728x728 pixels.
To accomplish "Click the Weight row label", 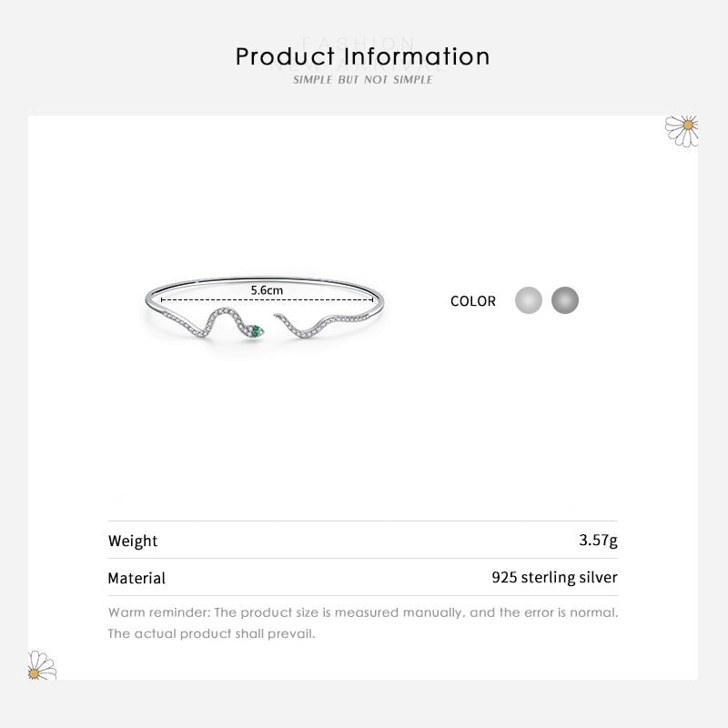I will pyautogui.click(x=133, y=541).
